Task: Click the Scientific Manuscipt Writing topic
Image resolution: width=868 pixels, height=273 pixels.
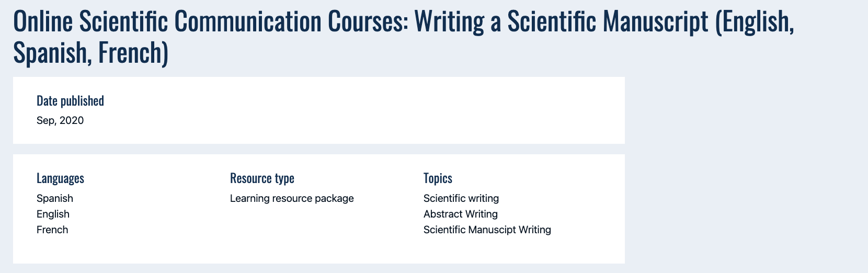Action: pos(487,230)
